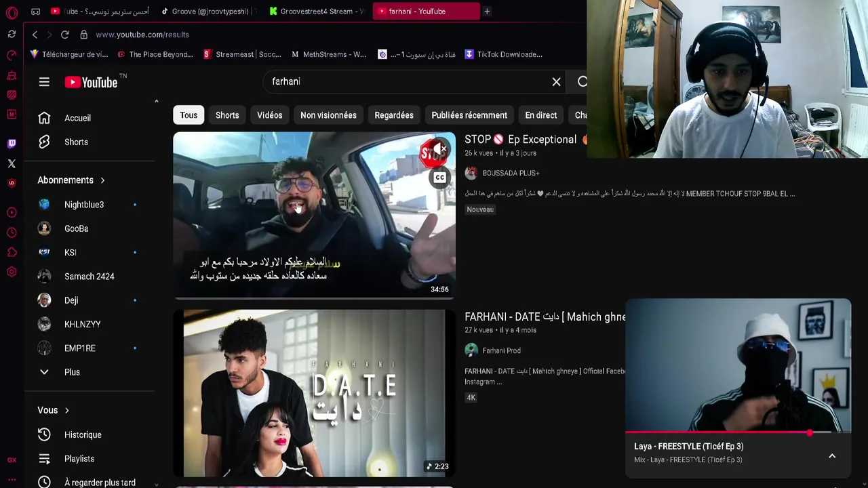Open new tab with plus button
868x488 pixels.
pos(487,12)
